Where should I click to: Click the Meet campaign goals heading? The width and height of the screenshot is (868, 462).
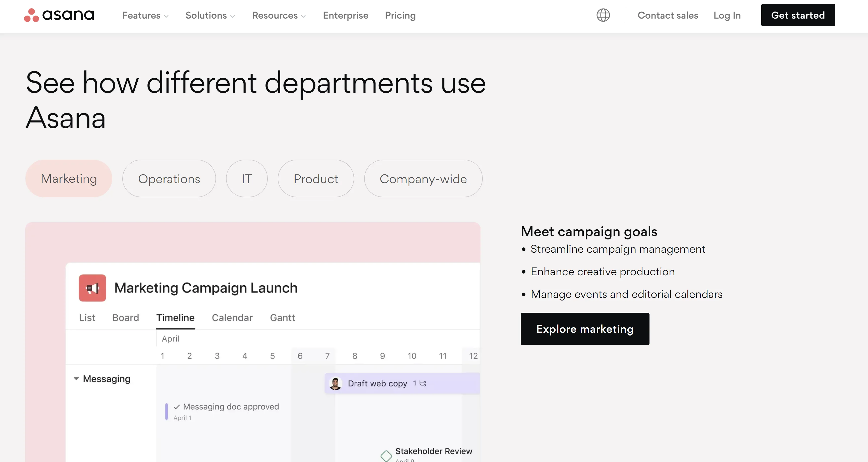point(589,232)
